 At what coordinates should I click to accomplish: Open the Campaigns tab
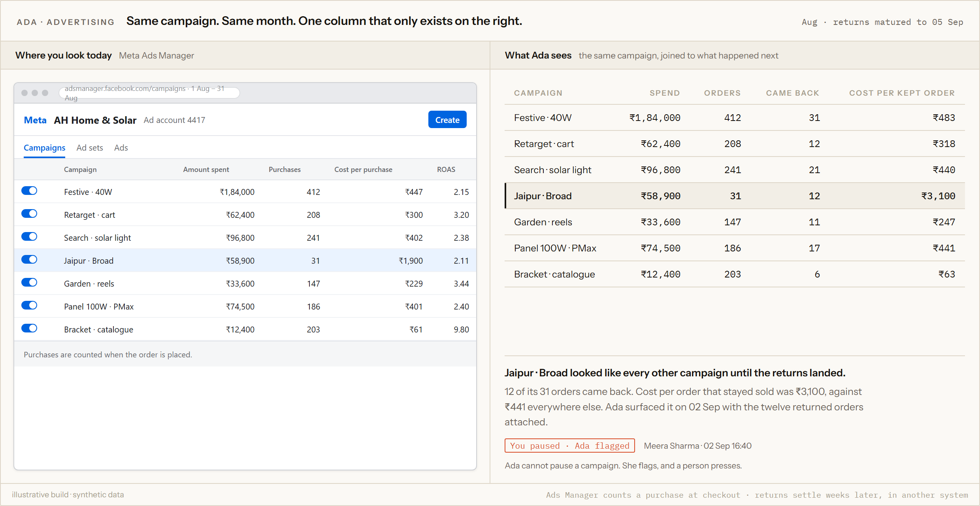[x=44, y=148]
